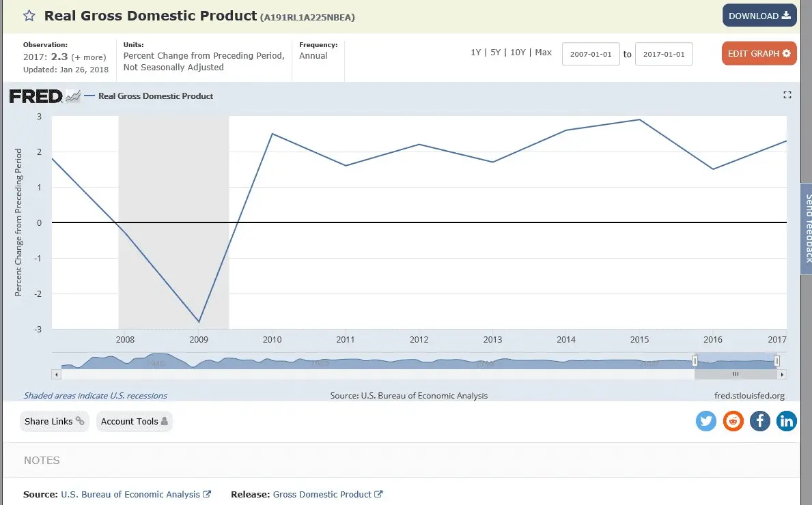Click the fullscreen icon on graph
This screenshot has width=812, height=505.
(787, 96)
